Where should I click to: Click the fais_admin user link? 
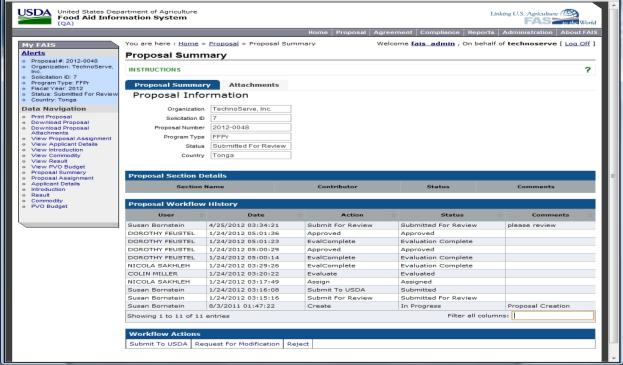pos(433,44)
